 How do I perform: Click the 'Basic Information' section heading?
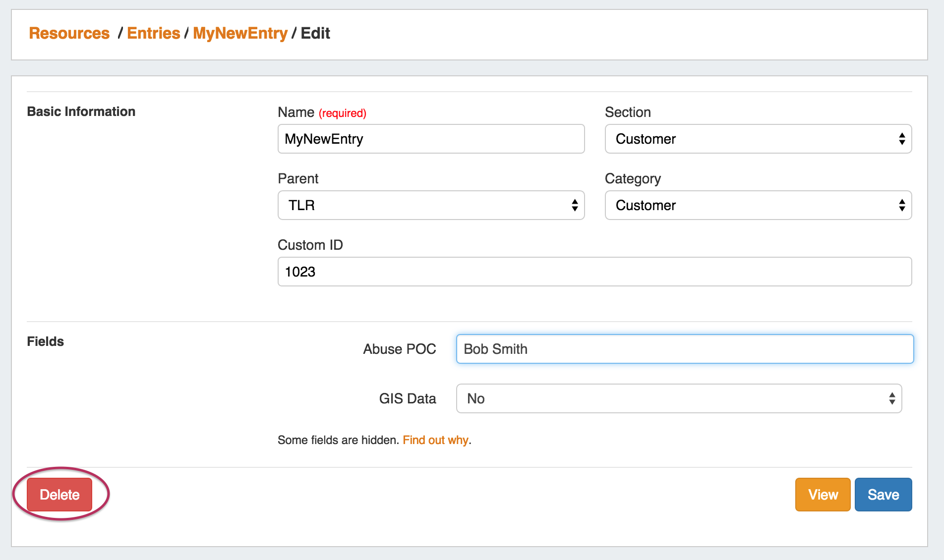tap(81, 112)
